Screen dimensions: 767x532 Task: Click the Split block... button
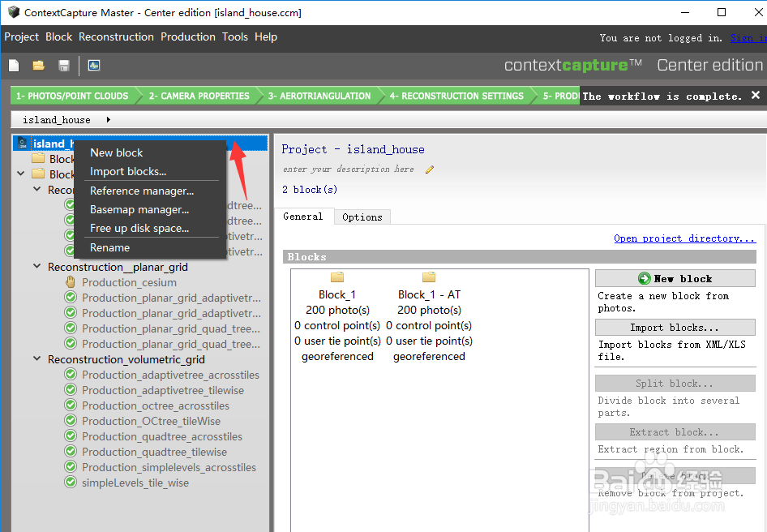(x=675, y=384)
